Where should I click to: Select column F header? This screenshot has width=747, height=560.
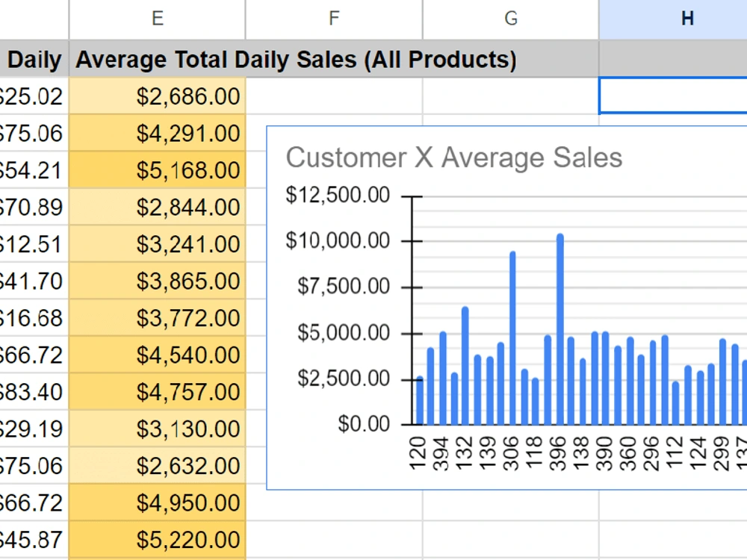click(x=334, y=19)
